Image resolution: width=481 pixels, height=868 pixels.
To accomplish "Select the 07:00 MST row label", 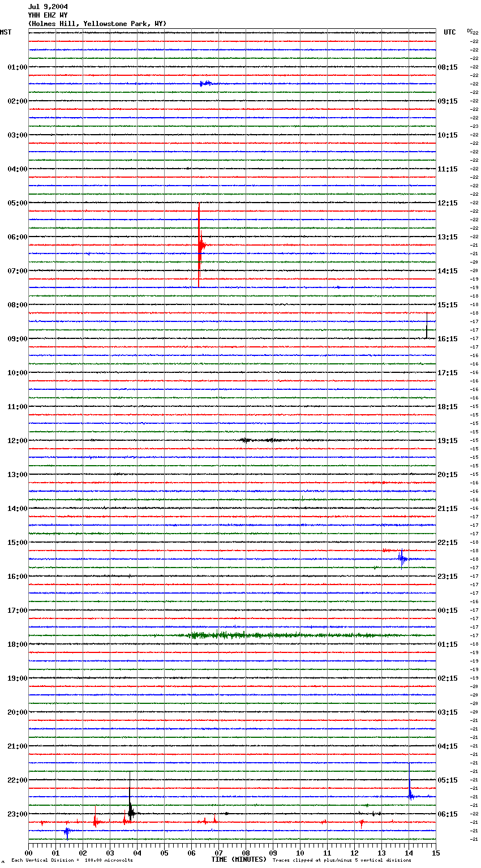I will tap(17, 271).
